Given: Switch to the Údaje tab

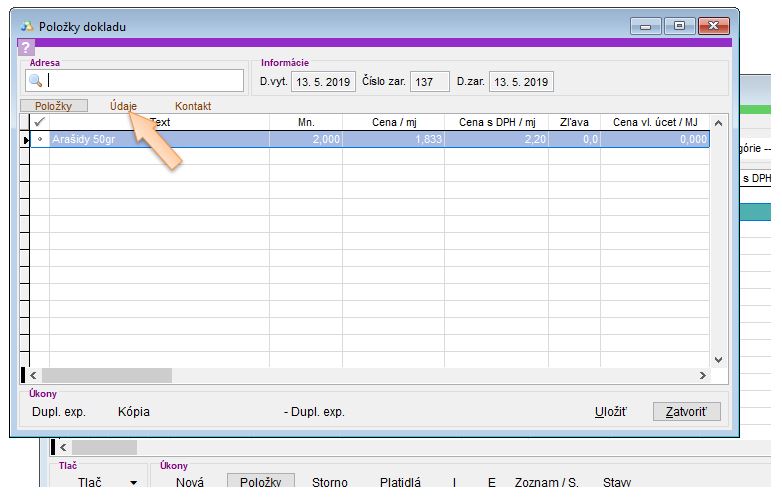Looking at the screenshot, I should [123, 106].
